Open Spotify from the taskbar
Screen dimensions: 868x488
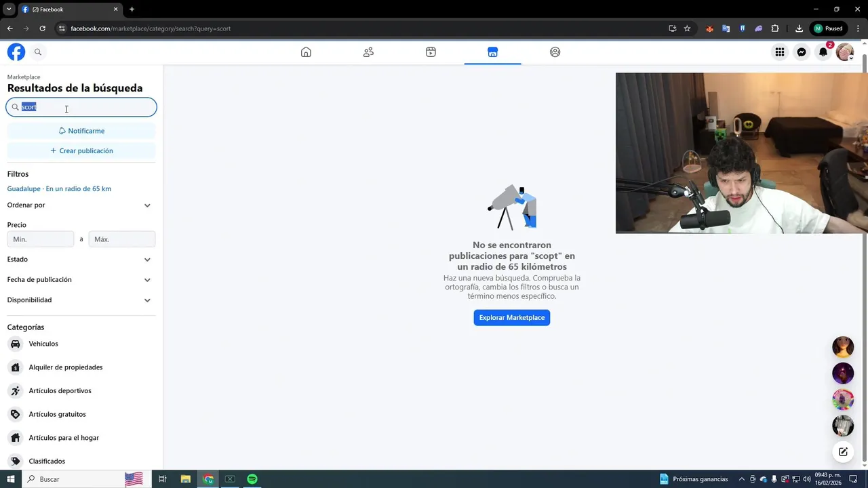(x=252, y=479)
